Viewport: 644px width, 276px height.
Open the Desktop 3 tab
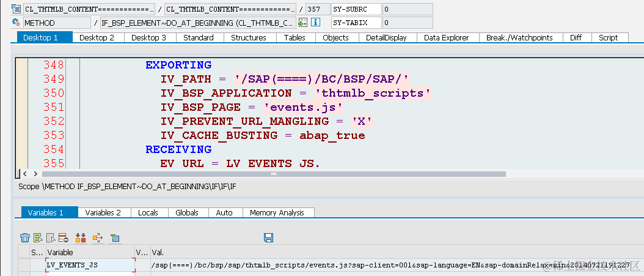[148, 37]
